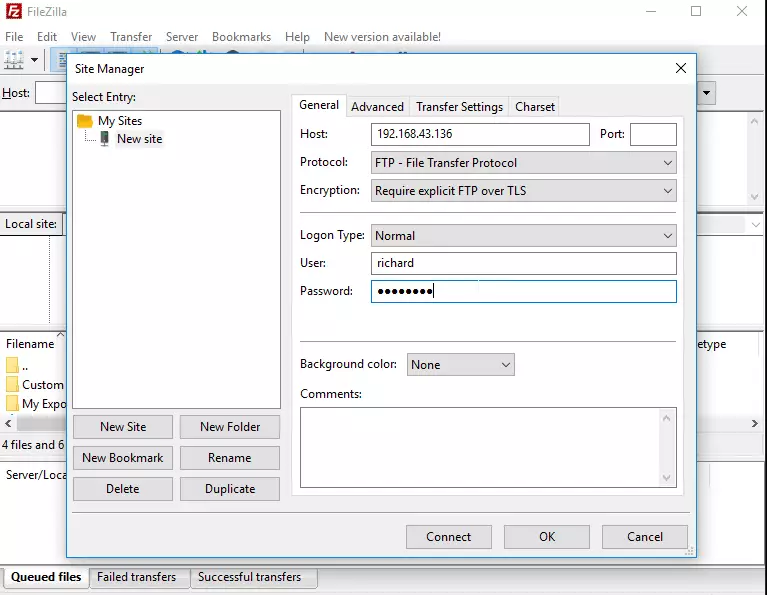Open the Background color dropdown
Screen dimensions: 767x595
(460, 365)
